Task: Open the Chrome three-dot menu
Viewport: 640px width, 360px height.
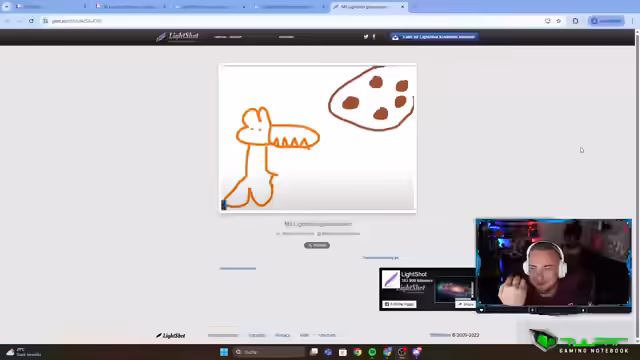Action: (x=632, y=21)
